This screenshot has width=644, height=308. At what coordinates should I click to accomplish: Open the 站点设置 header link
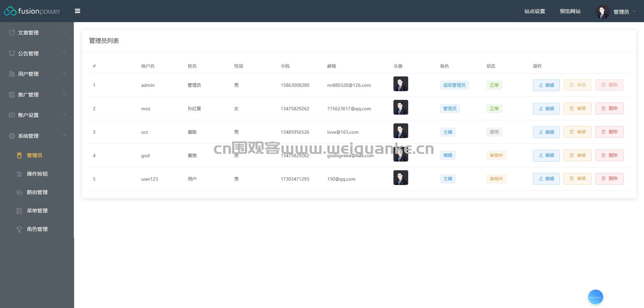tap(535, 11)
